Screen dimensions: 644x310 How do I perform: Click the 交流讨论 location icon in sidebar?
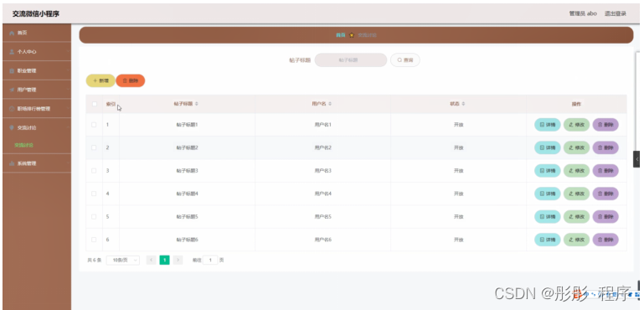coord(12,127)
